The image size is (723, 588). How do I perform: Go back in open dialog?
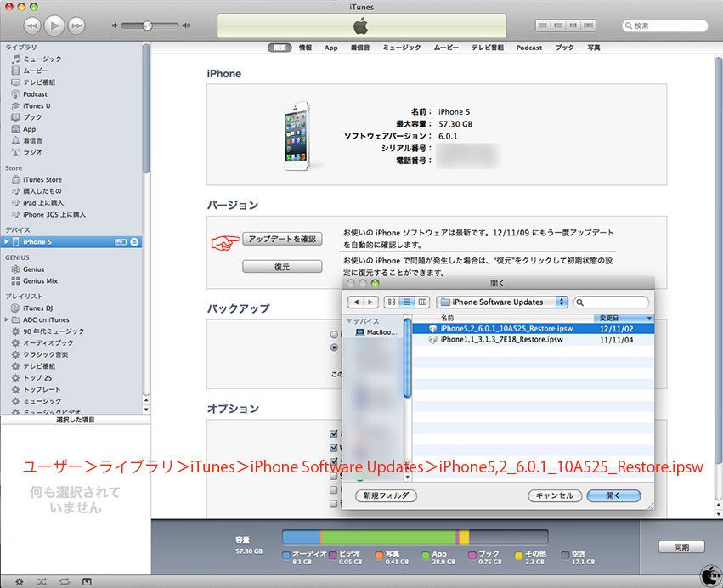click(355, 302)
